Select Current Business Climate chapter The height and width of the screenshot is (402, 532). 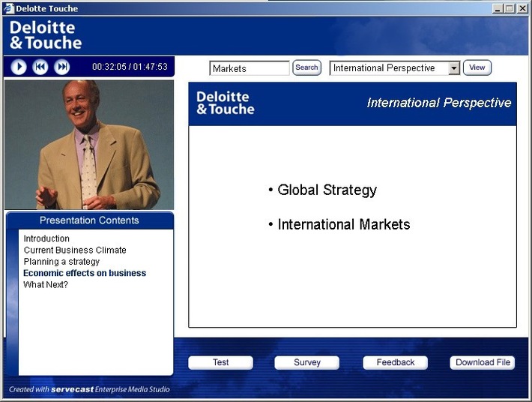[75, 250]
